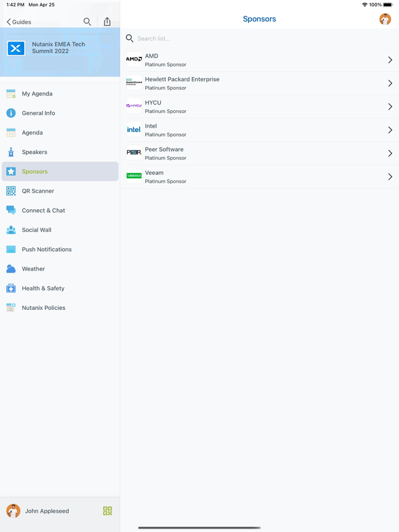Click the Sponsors page title

click(259, 19)
